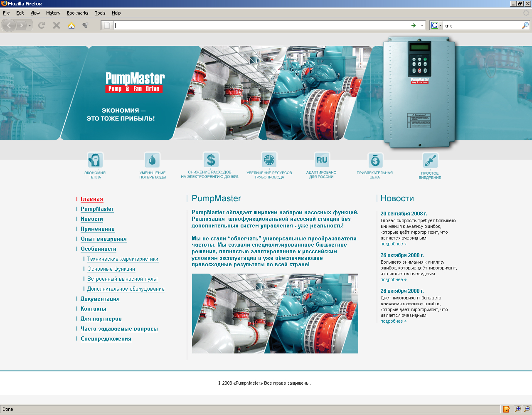Open the 'Встроенный выносной пульт' sublink
The image size is (532, 415).
point(123,279)
